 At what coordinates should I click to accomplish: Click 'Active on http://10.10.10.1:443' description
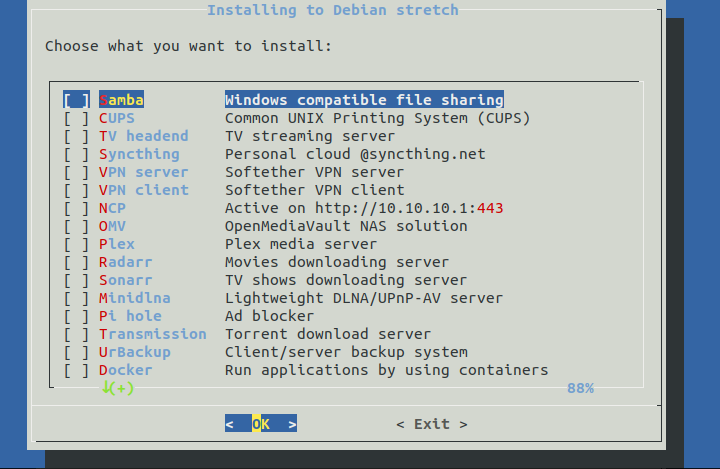(364, 208)
